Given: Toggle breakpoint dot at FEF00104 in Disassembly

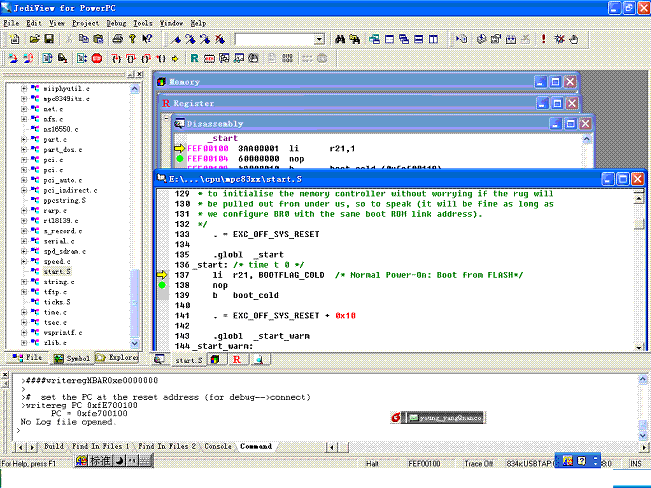Looking at the screenshot, I should pos(180,159).
